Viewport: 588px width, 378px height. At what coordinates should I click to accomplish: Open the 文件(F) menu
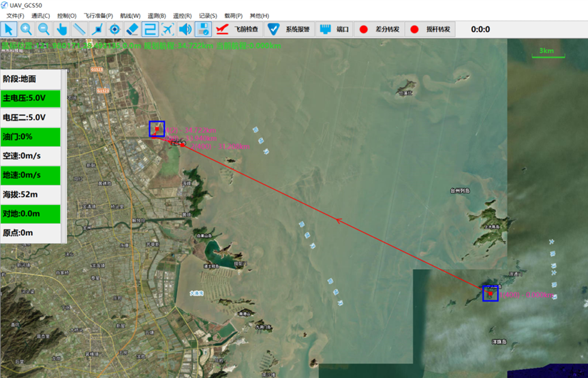pos(15,16)
